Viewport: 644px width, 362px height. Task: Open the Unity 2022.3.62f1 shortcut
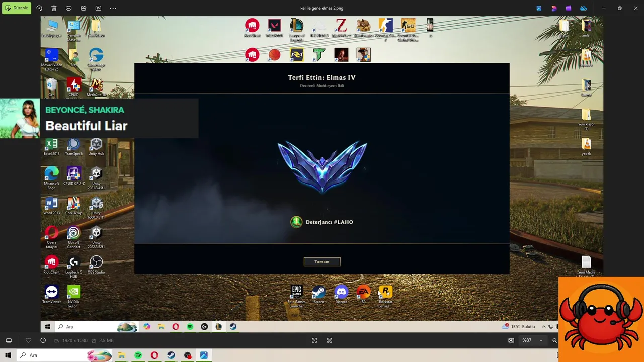coord(96,238)
